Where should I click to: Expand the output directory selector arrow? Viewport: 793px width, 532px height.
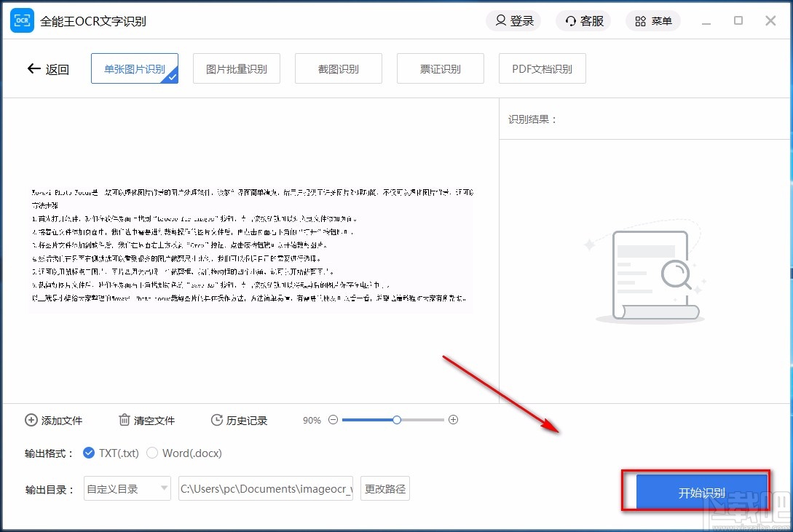pos(163,488)
